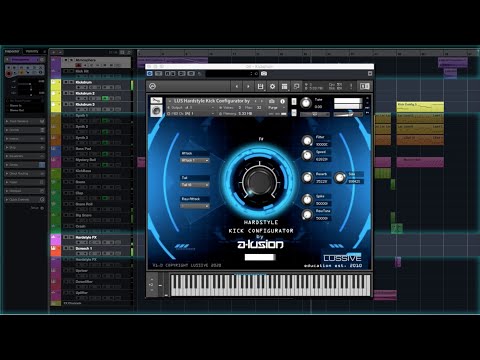Expand the Track Versions inspector section
The width and height of the screenshot is (480, 360).
tap(24, 121)
